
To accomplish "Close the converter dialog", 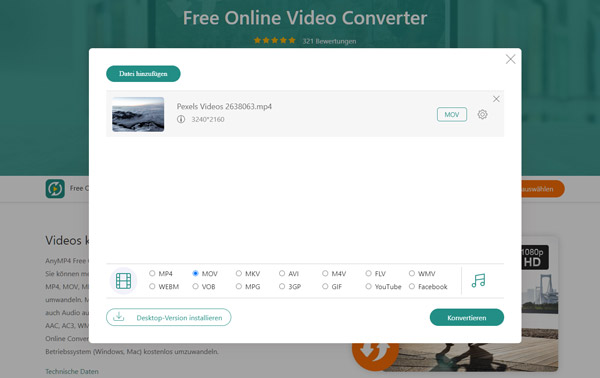I will pyautogui.click(x=510, y=59).
